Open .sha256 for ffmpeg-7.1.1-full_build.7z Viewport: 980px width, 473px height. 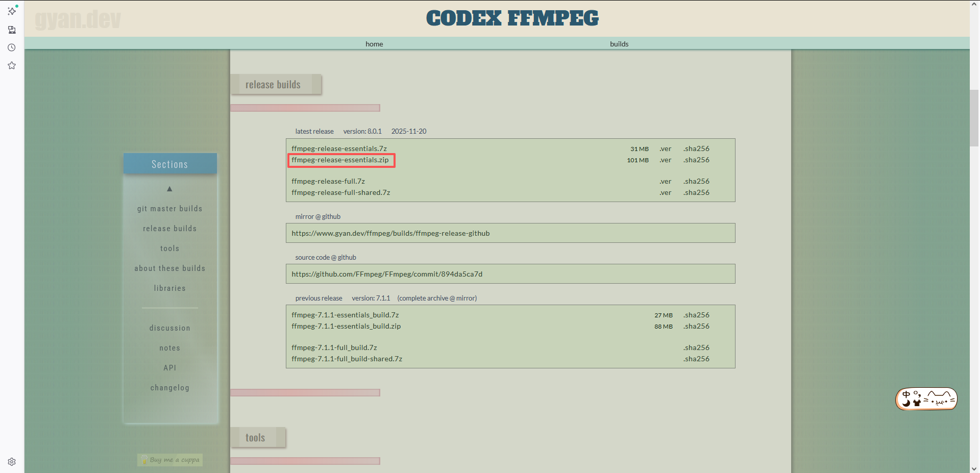click(x=696, y=347)
